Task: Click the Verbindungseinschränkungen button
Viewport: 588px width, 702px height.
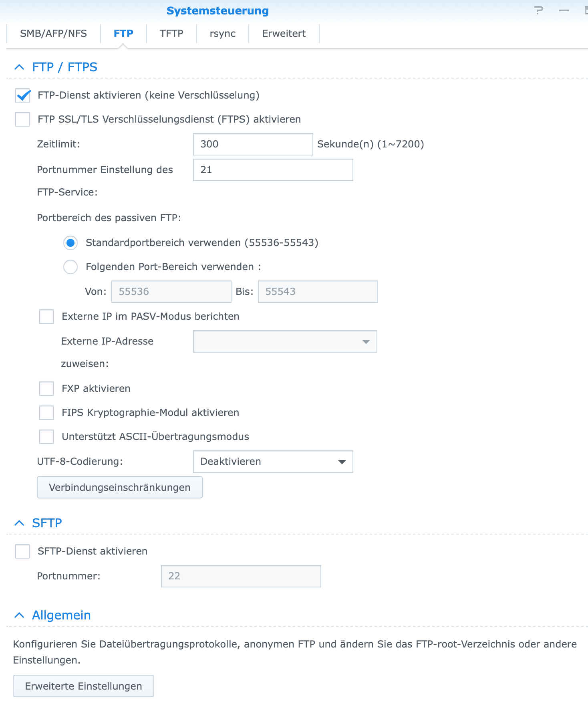Action: (119, 487)
